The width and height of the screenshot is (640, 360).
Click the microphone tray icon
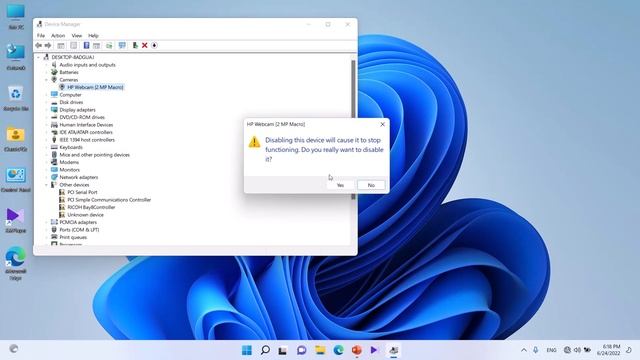pos(536,350)
